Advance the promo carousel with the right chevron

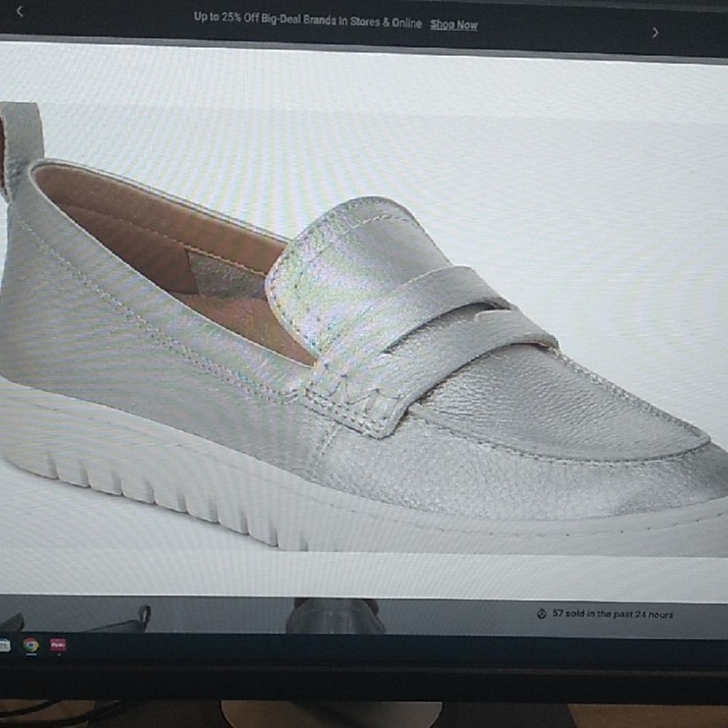[x=656, y=32]
